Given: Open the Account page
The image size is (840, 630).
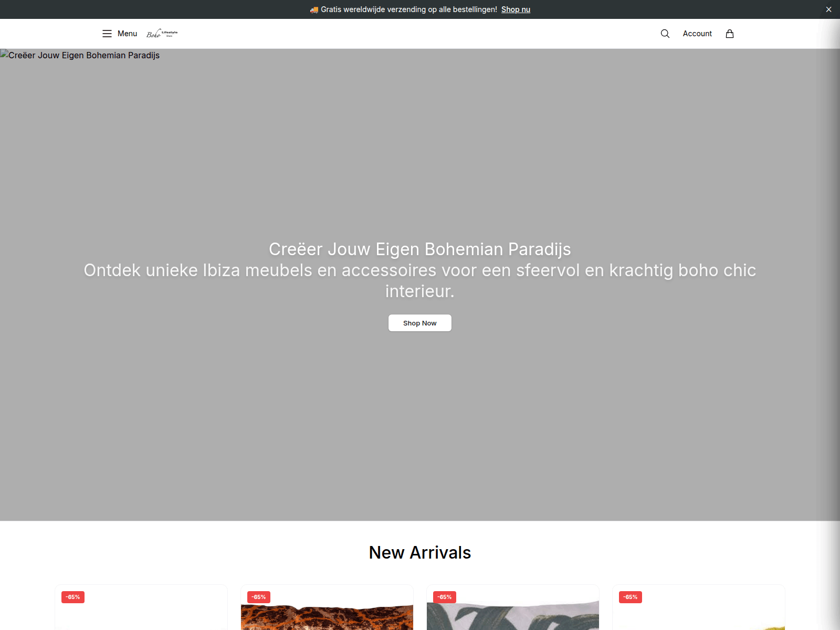Looking at the screenshot, I should coord(697,34).
